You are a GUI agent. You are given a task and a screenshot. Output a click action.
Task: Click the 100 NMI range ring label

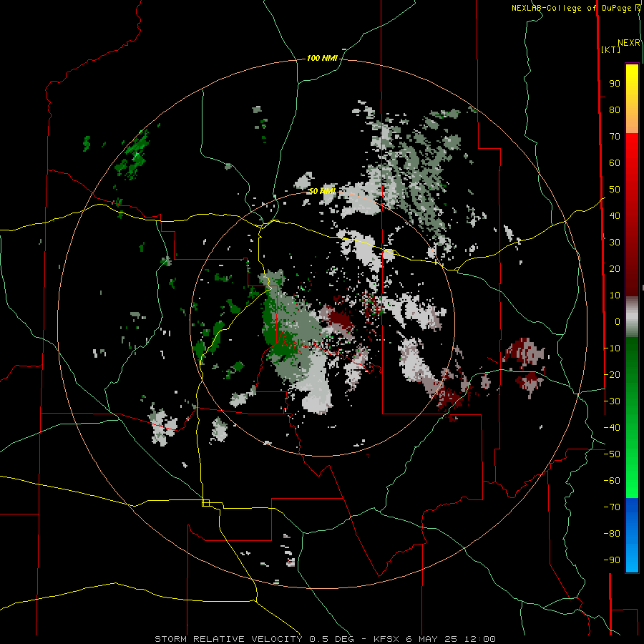click(321, 59)
